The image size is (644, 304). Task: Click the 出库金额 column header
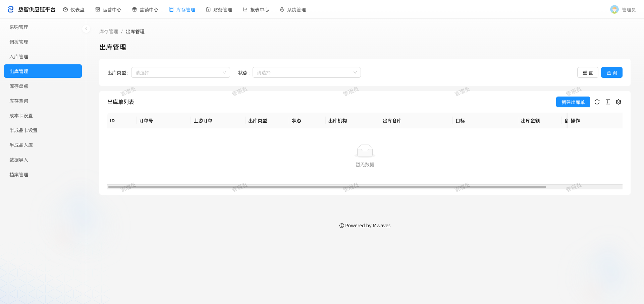pyautogui.click(x=540, y=121)
